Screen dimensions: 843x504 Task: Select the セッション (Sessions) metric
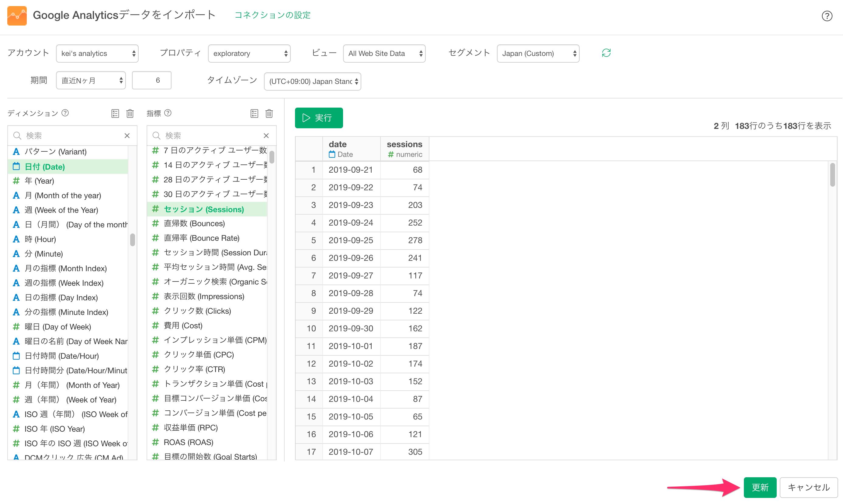207,209
